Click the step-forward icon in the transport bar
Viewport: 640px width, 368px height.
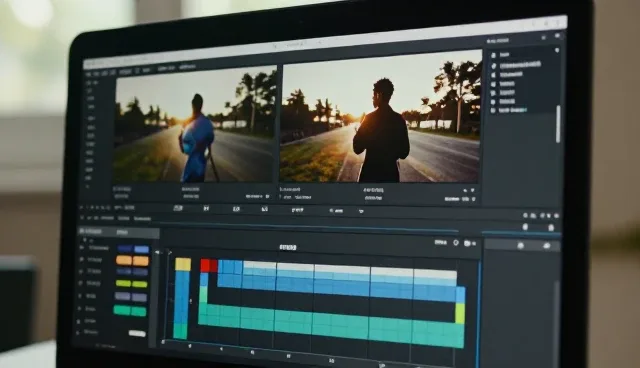(x=206, y=209)
